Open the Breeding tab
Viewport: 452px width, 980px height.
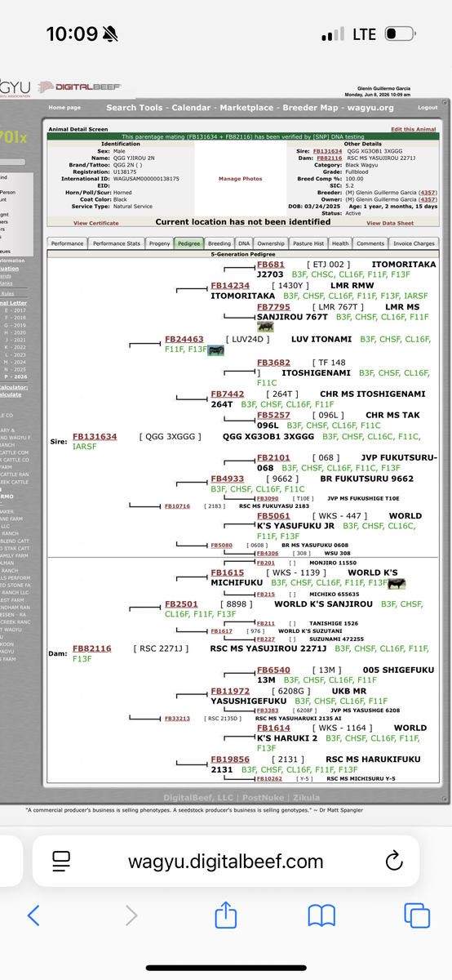pos(219,243)
